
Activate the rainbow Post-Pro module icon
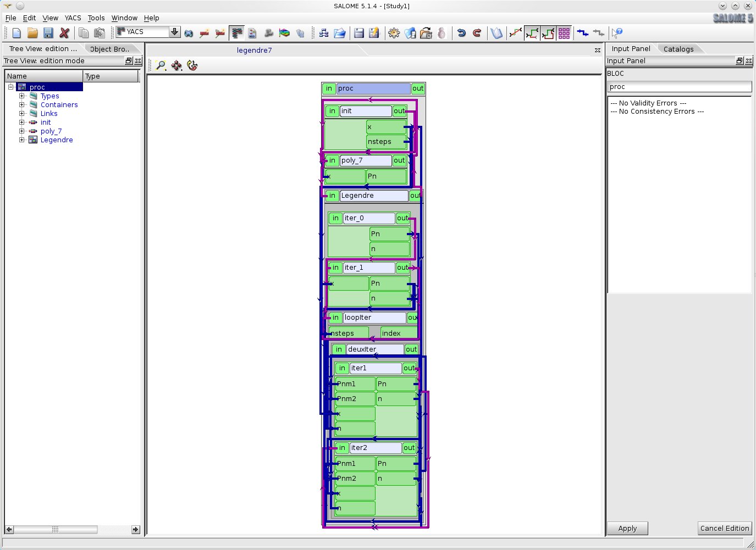[284, 33]
